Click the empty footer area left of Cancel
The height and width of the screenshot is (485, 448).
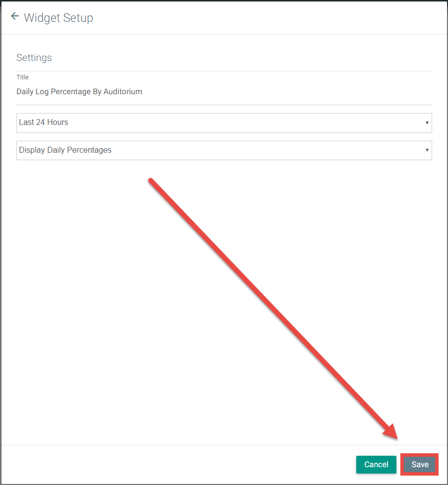(x=174, y=465)
